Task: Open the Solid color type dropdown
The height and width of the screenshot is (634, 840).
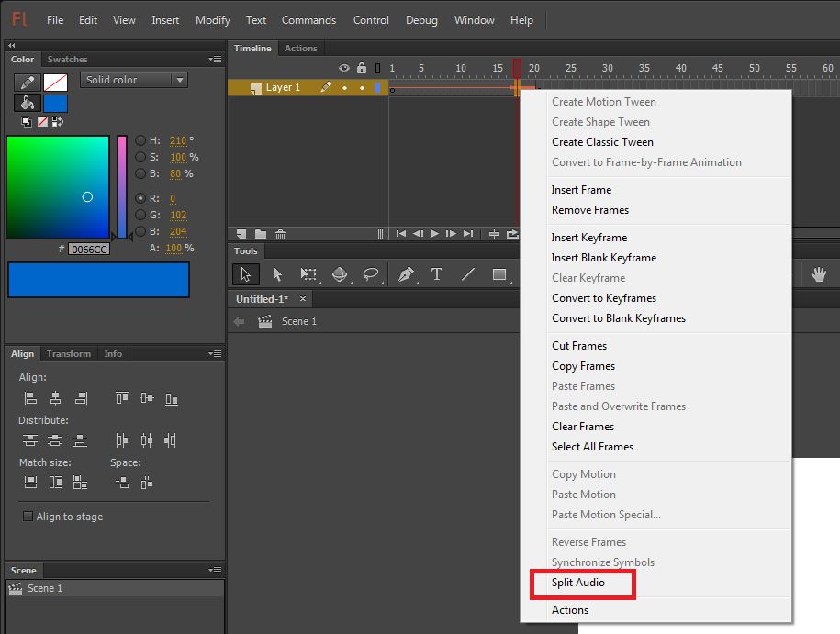Action: (134, 80)
